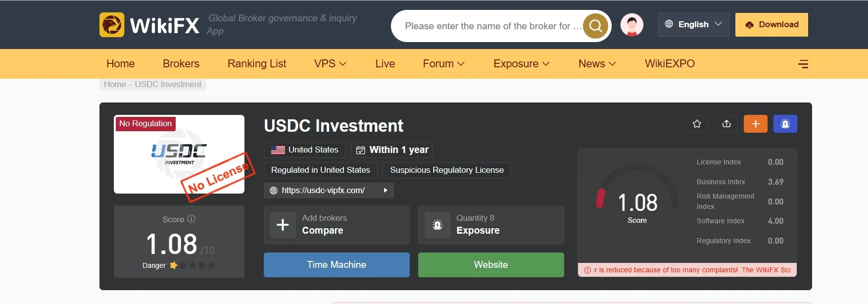Click the Regulated in United States tag
868x304 pixels.
(x=321, y=170)
